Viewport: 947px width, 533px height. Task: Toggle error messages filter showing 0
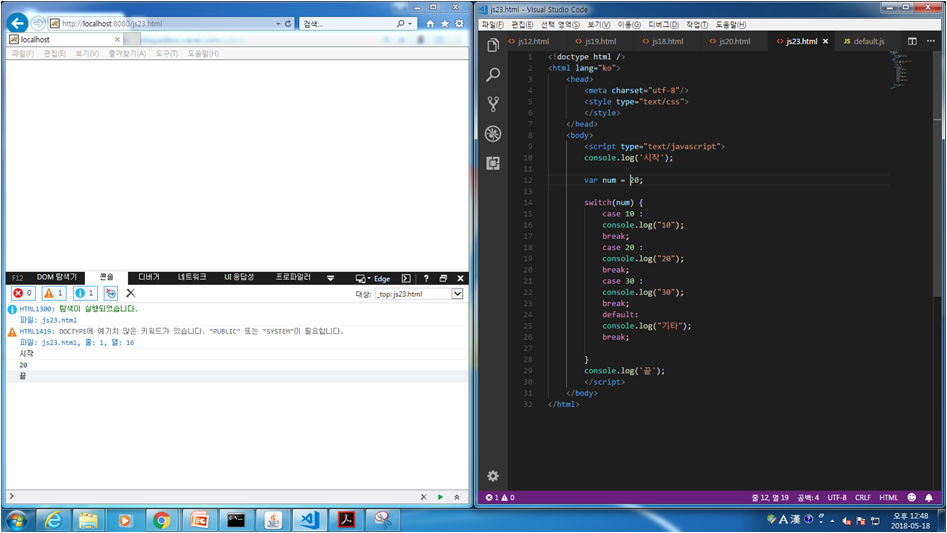pyautogui.click(x=23, y=293)
